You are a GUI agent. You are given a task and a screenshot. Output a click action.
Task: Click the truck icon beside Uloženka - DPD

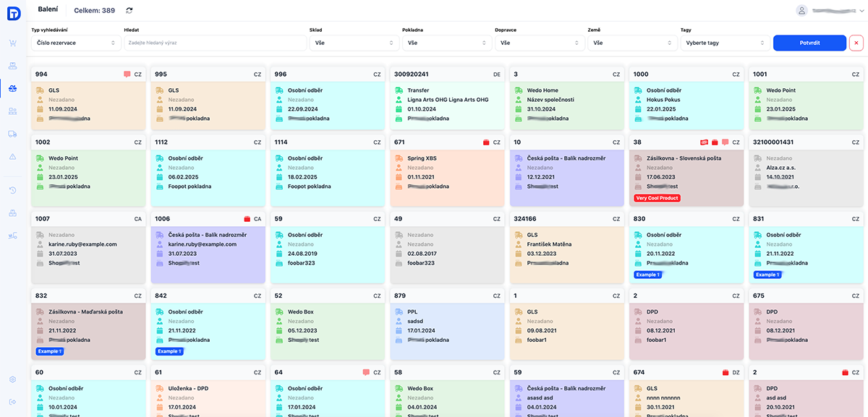160,388
